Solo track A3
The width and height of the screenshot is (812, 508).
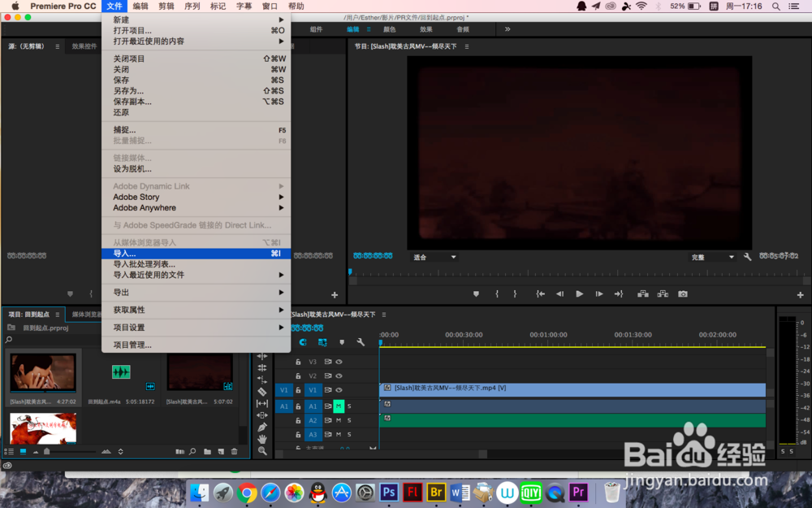pos(349,434)
